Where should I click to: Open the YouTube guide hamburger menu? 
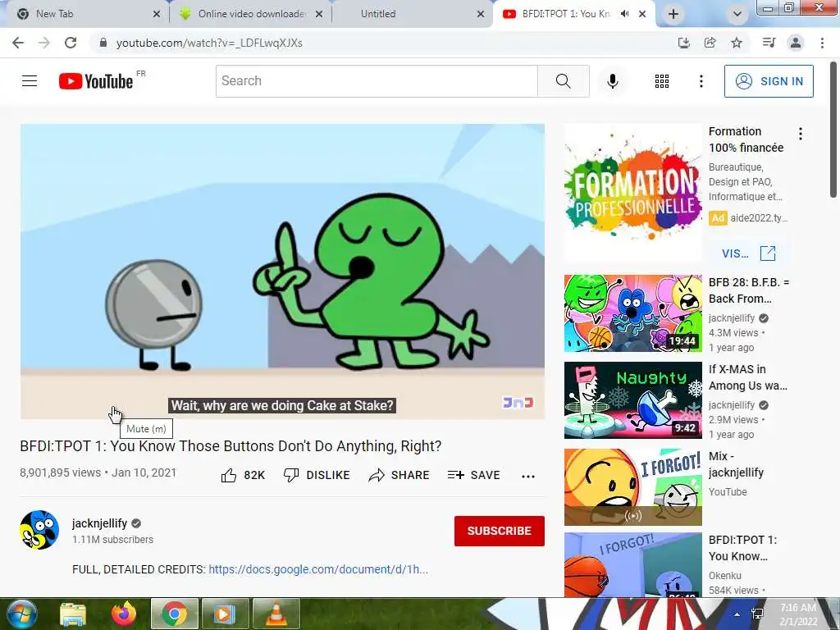(x=30, y=81)
